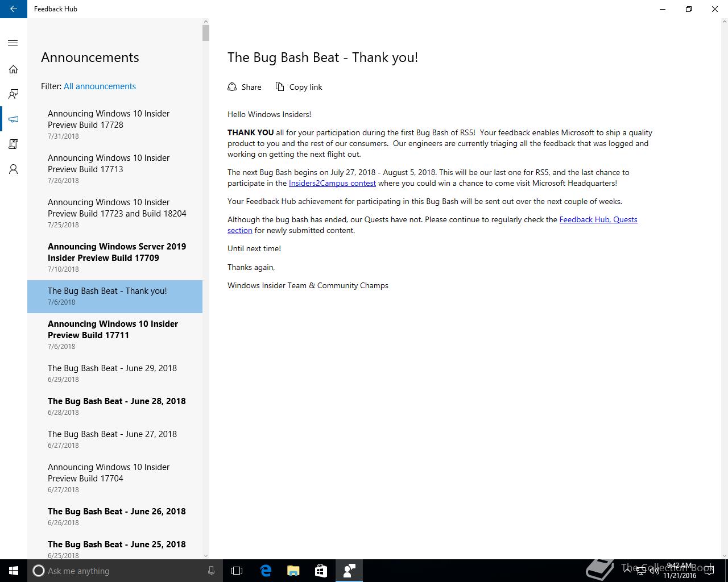The height and width of the screenshot is (582, 728).
Task: Open The Bug Bash Beat - June 25, 2018
Action: click(115, 547)
